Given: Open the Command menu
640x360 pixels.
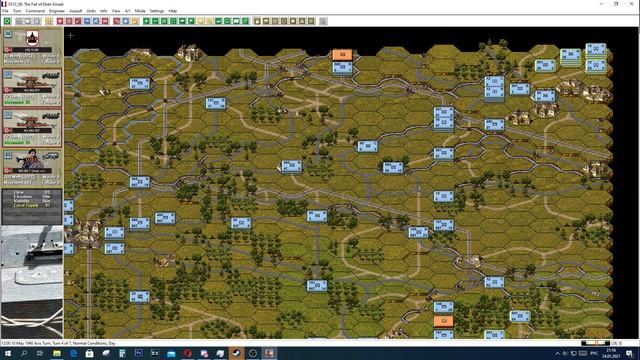Looking at the screenshot, I should (x=35, y=11).
